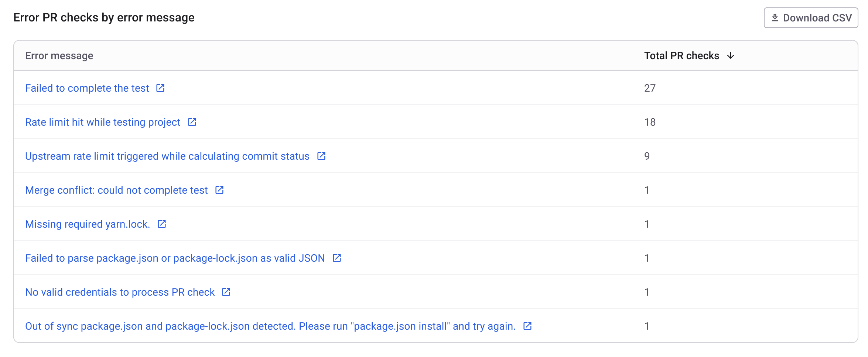868x357 pixels.
Task: Open 'Failed to parse package.json or package-lock.json' link
Action: (x=175, y=258)
